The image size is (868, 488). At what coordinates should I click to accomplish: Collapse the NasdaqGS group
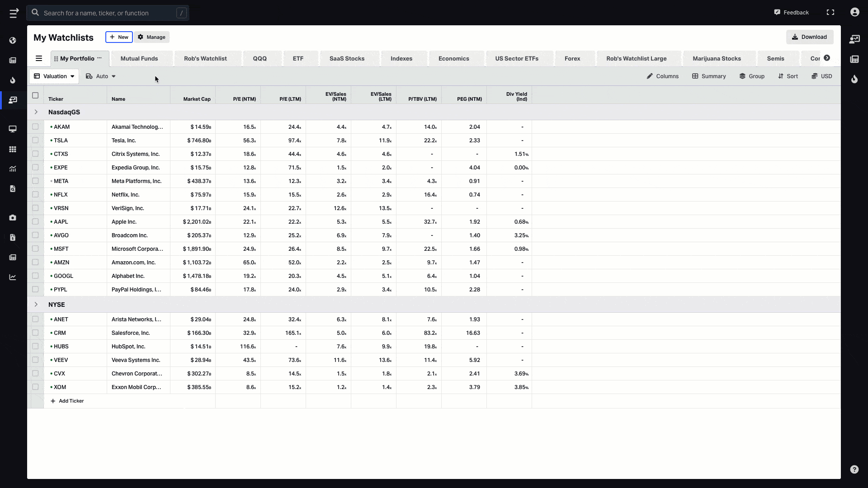(36, 112)
